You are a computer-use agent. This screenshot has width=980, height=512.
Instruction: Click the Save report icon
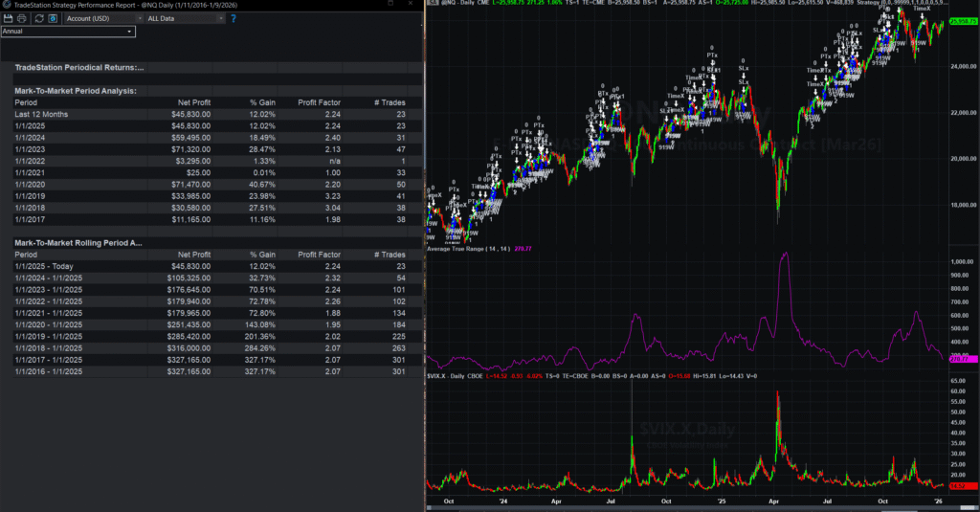tap(8, 18)
